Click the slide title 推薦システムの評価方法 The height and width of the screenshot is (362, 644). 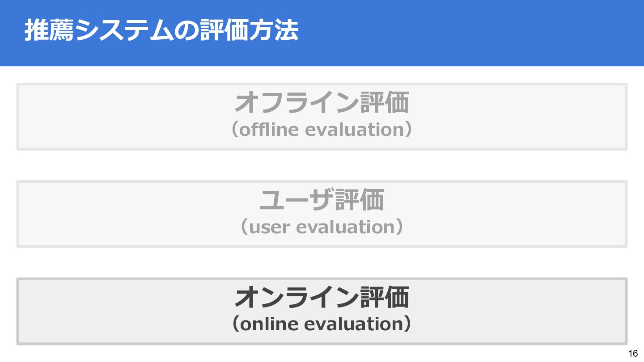tap(161, 31)
